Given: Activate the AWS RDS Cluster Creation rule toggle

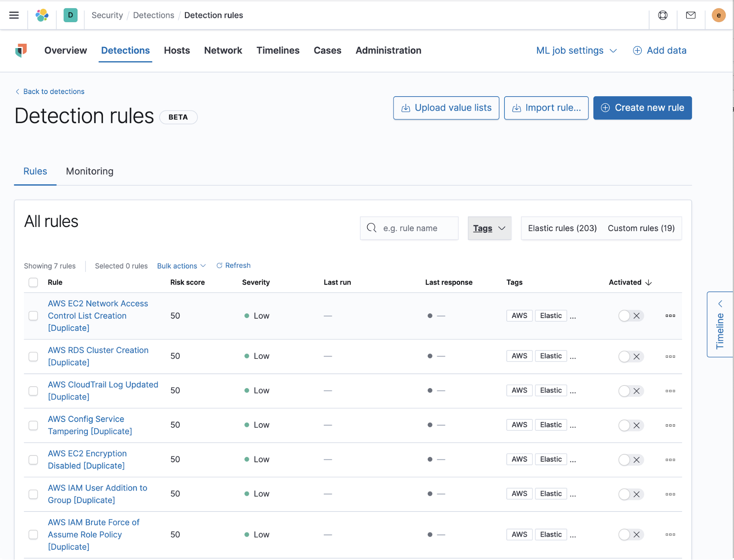Looking at the screenshot, I should [x=631, y=356].
